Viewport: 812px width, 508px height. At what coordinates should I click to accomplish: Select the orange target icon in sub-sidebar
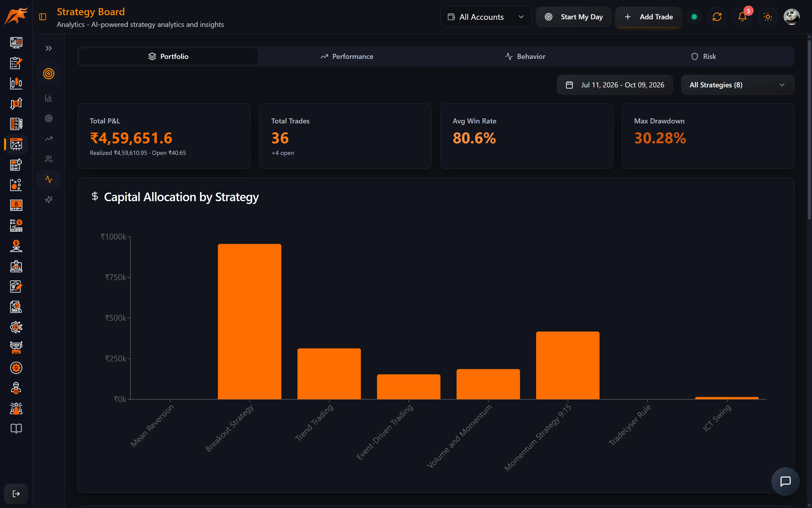(49, 74)
